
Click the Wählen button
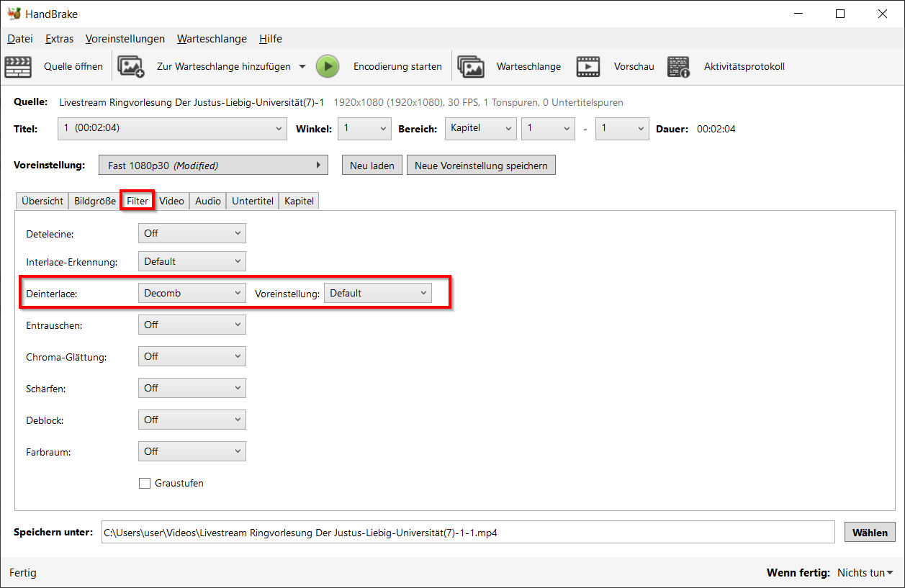coord(870,533)
